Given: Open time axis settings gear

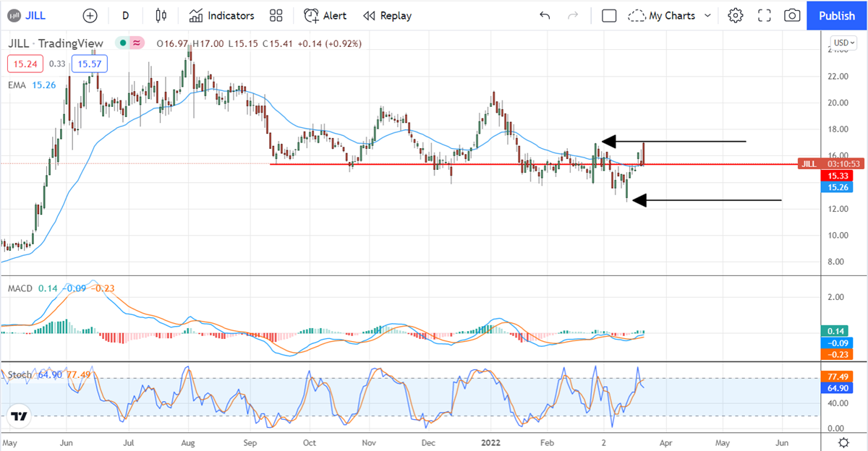Looking at the screenshot, I should click(x=843, y=442).
